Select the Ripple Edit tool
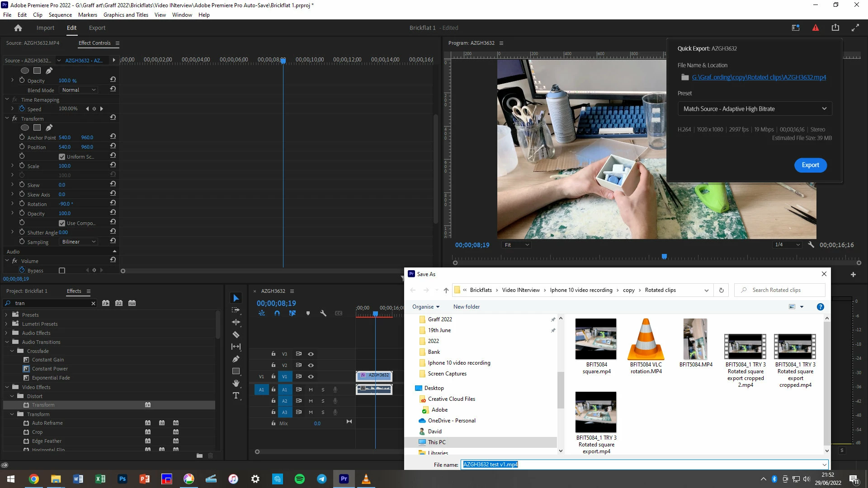This screenshot has height=488, width=868. click(x=236, y=322)
